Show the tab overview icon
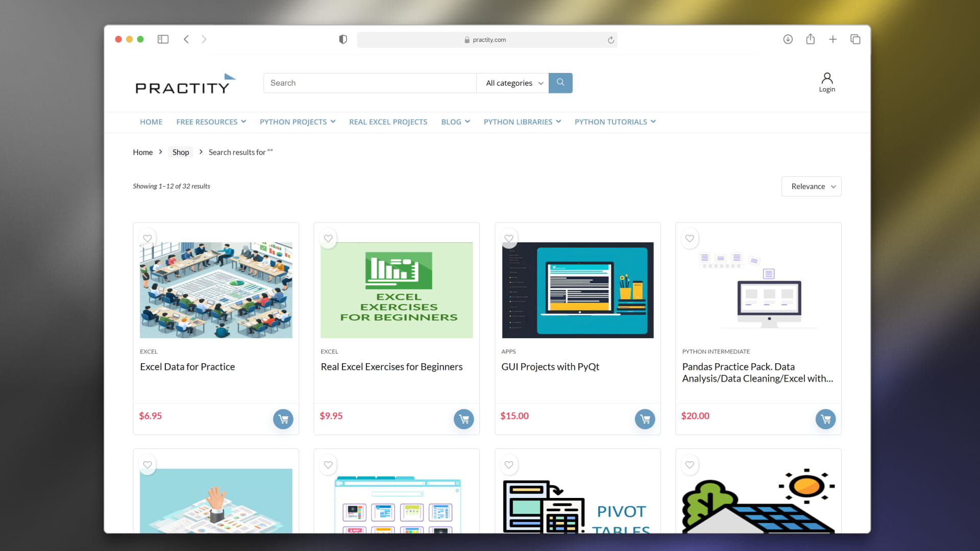This screenshot has width=980, height=551. click(x=855, y=39)
